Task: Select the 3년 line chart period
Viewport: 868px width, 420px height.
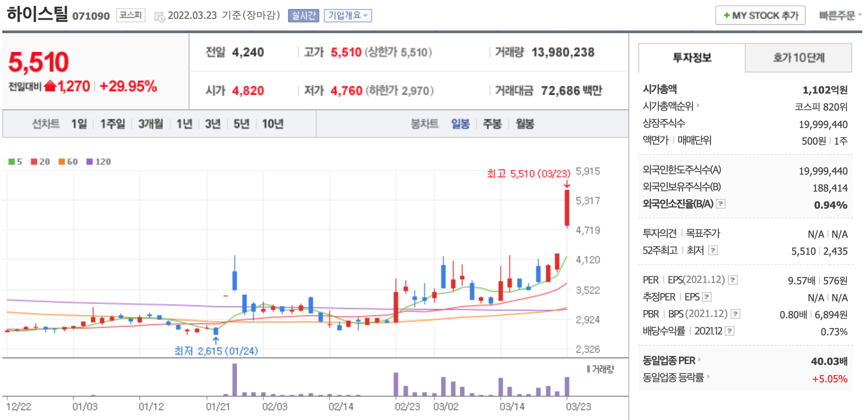Action: (213, 124)
